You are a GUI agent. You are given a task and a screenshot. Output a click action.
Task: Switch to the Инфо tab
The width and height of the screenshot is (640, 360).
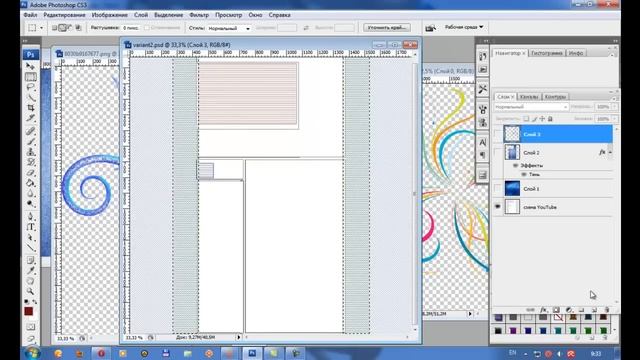pyautogui.click(x=576, y=53)
